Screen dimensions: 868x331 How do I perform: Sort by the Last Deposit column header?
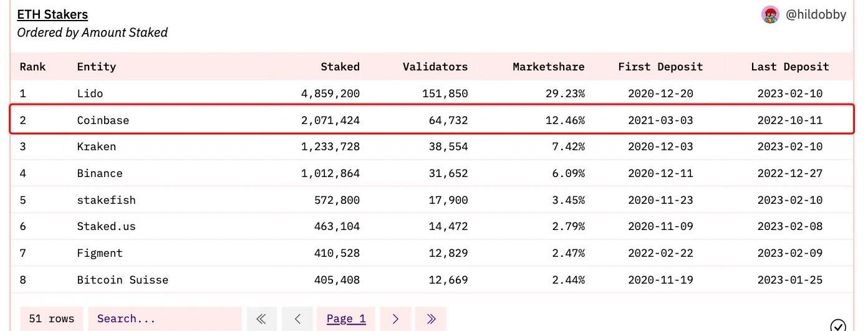coord(789,67)
